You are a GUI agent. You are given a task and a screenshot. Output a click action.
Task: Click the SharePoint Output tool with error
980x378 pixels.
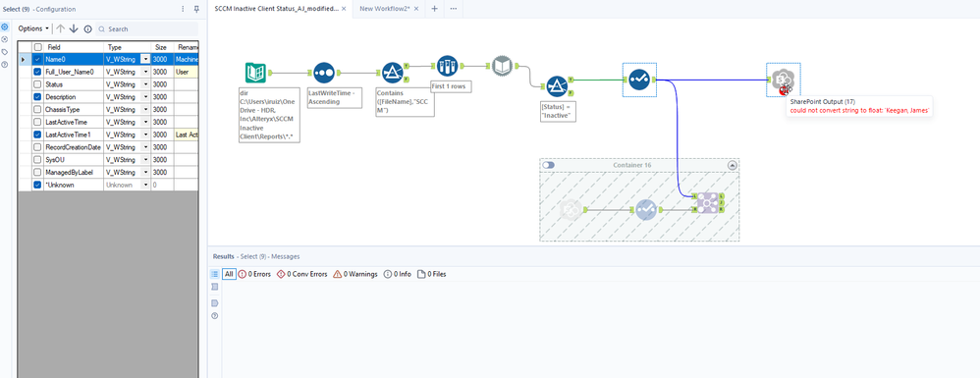click(784, 80)
